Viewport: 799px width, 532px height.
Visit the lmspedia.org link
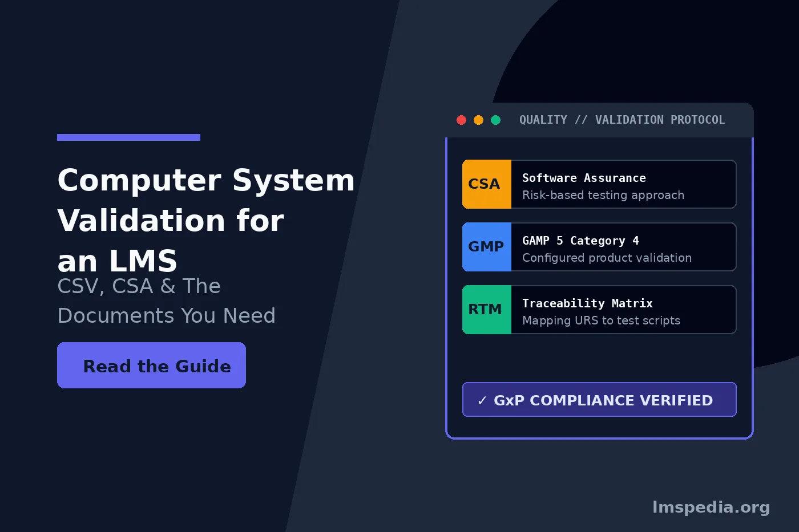[x=711, y=507]
